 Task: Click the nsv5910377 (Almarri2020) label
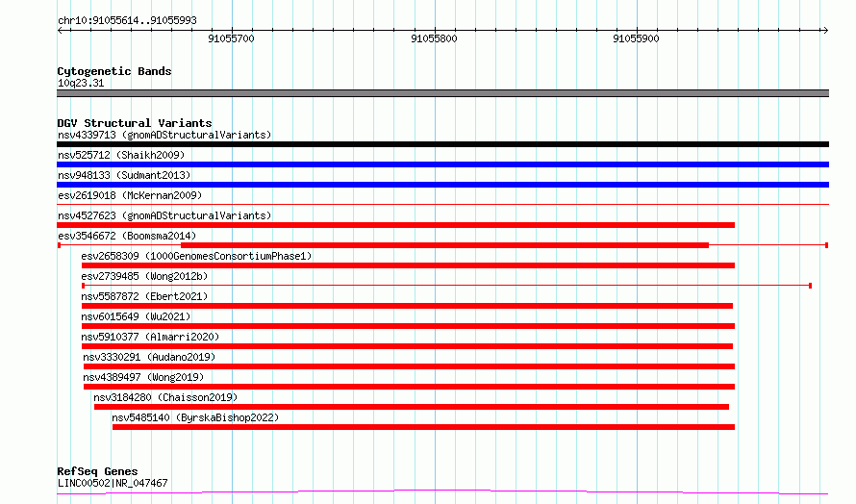(150, 337)
